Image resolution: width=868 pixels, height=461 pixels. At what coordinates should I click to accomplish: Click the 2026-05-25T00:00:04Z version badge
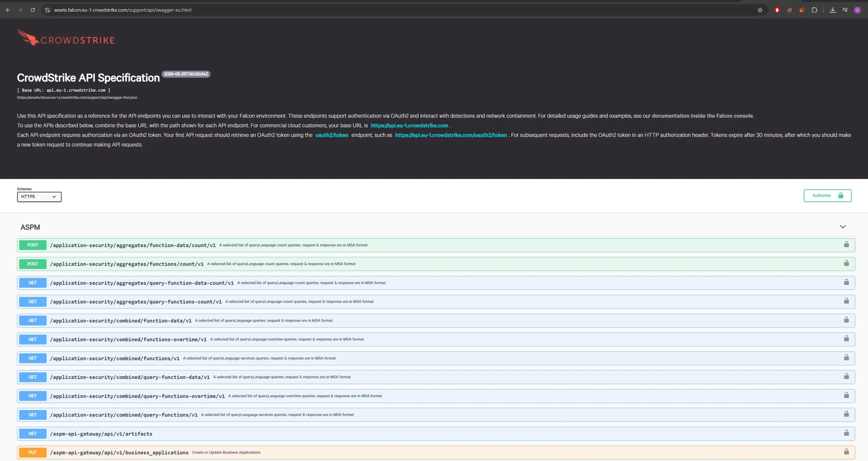pos(186,74)
